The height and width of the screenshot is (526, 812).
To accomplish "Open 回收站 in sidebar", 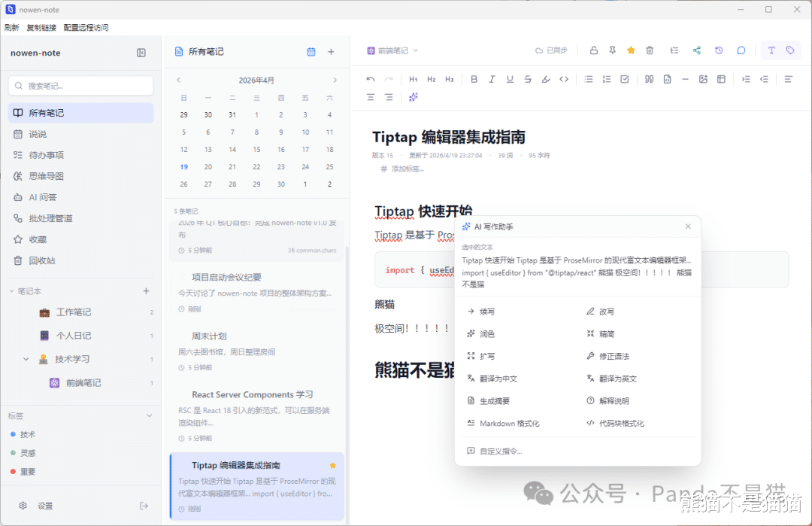I will (80, 260).
